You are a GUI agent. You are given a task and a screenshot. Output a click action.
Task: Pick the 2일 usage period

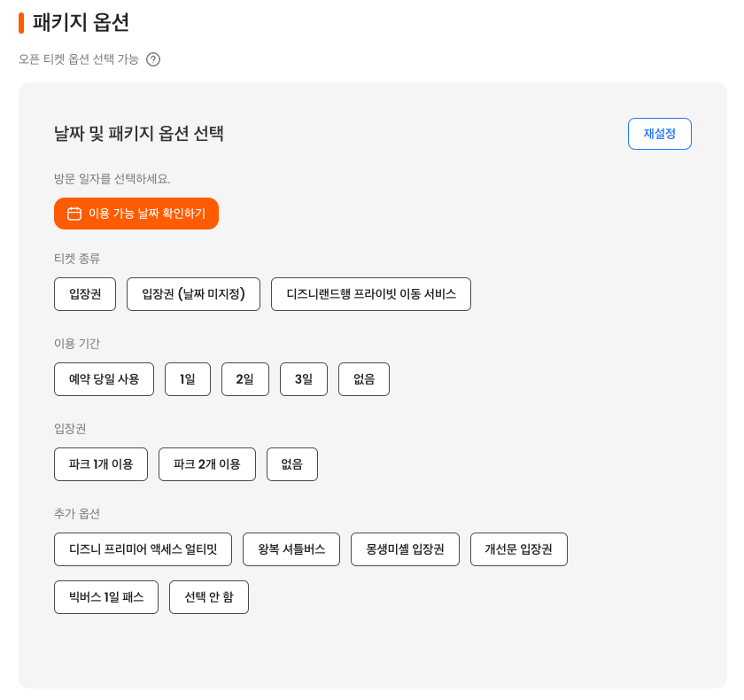[x=244, y=379]
